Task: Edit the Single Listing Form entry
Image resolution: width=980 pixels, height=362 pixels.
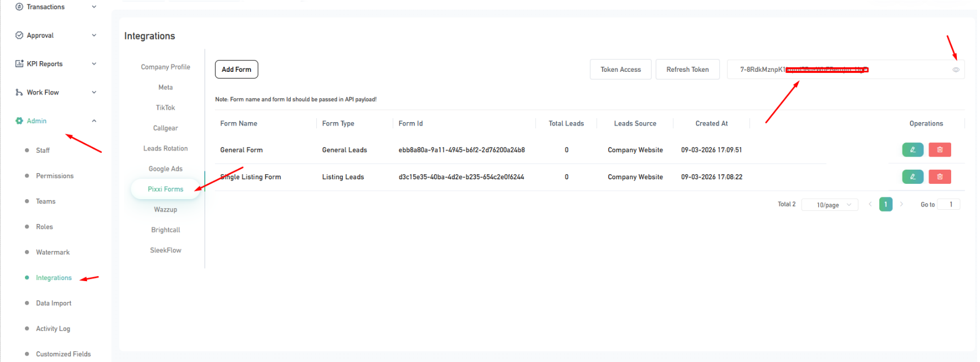Action: click(912, 177)
